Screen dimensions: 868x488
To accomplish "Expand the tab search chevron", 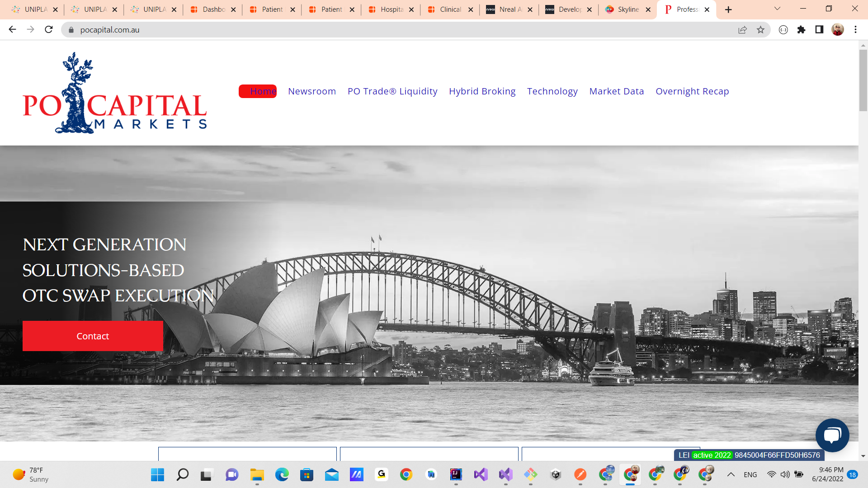I will click(777, 9).
